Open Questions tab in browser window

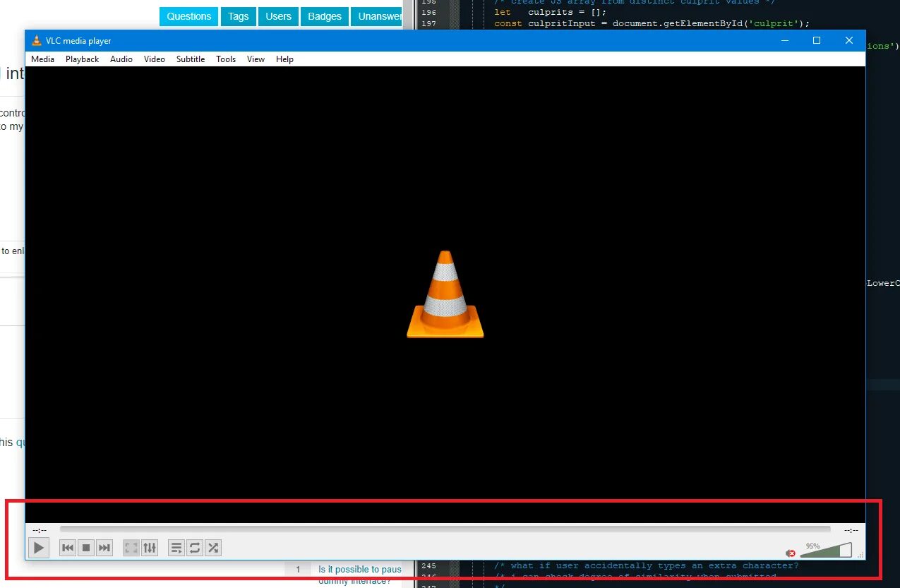point(189,16)
